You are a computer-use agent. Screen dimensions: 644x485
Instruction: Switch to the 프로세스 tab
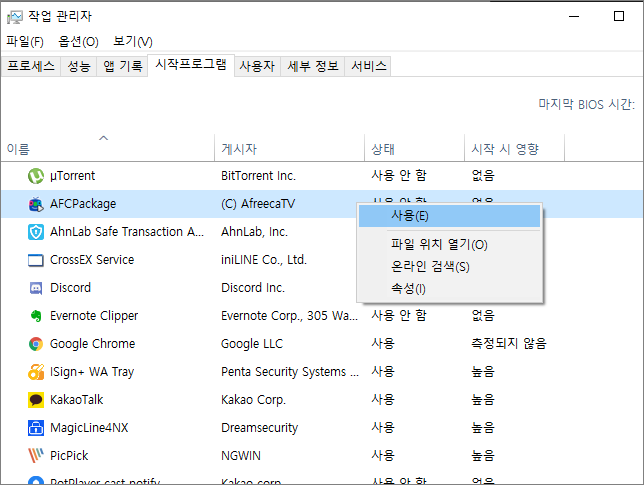(x=31, y=66)
